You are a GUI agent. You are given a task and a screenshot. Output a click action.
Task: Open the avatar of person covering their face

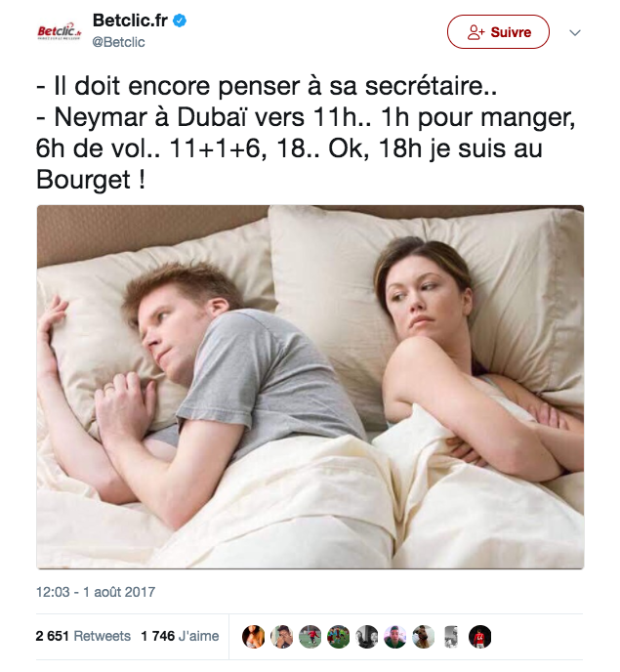point(282,637)
